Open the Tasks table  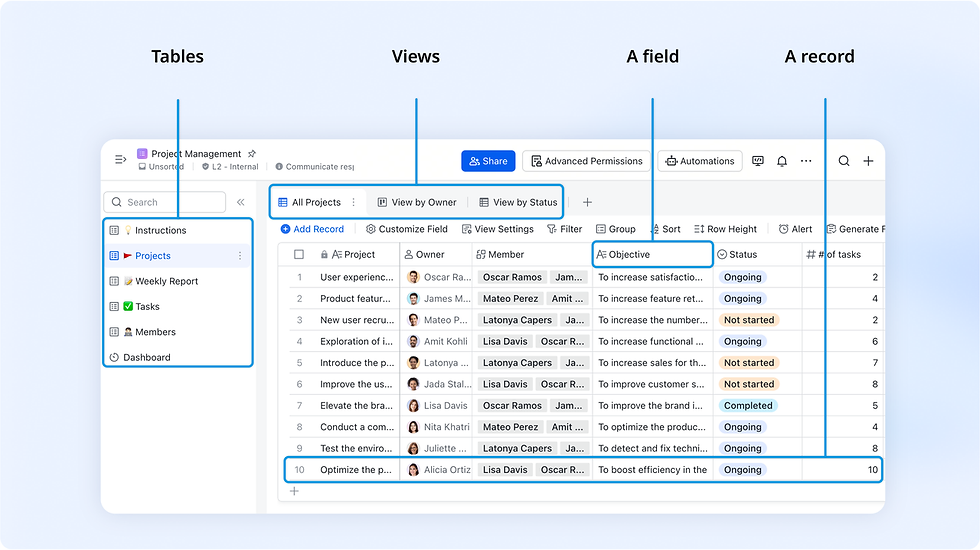(x=178, y=306)
